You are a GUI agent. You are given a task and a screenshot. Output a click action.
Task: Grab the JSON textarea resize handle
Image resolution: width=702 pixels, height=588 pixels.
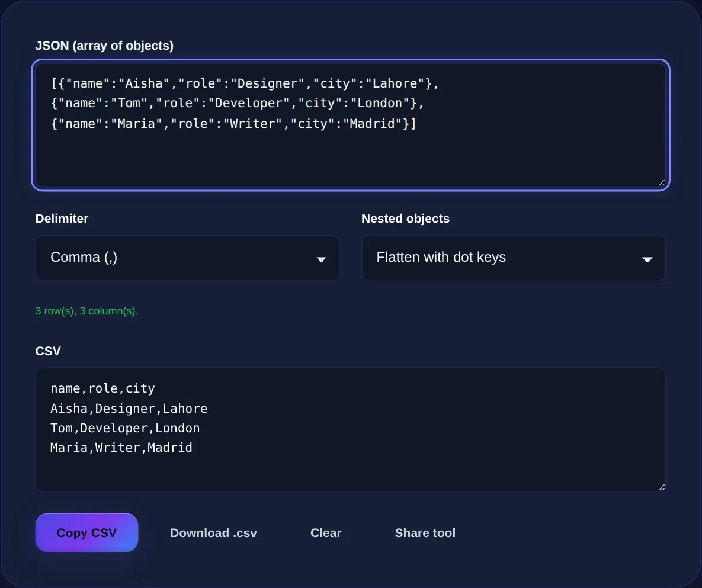661,182
